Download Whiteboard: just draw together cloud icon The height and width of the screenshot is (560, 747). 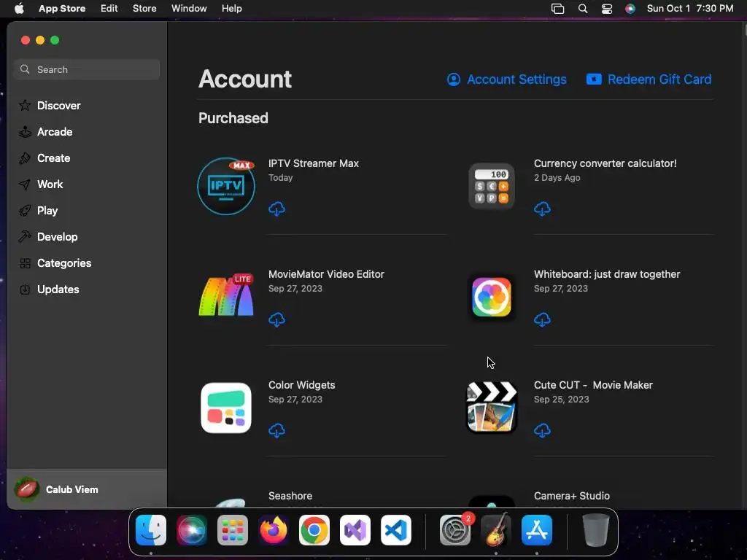pyautogui.click(x=542, y=319)
